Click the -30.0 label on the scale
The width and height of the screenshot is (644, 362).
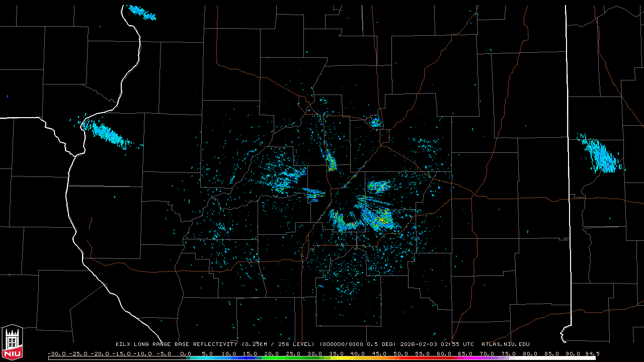56,353
